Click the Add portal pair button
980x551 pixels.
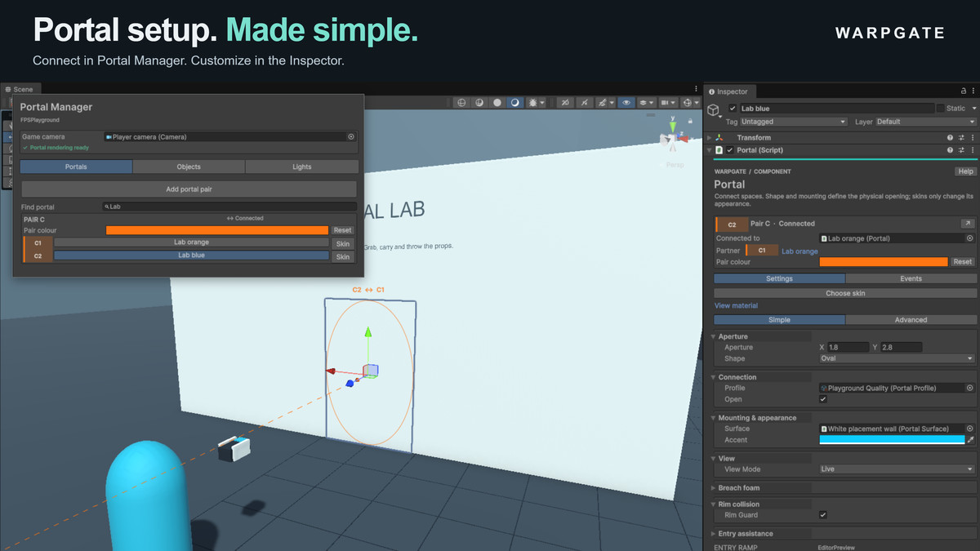tap(189, 189)
